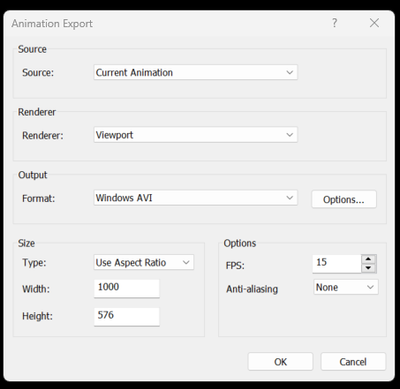Click the Source: label text
This screenshot has height=389, width=400.
[38, 73]
